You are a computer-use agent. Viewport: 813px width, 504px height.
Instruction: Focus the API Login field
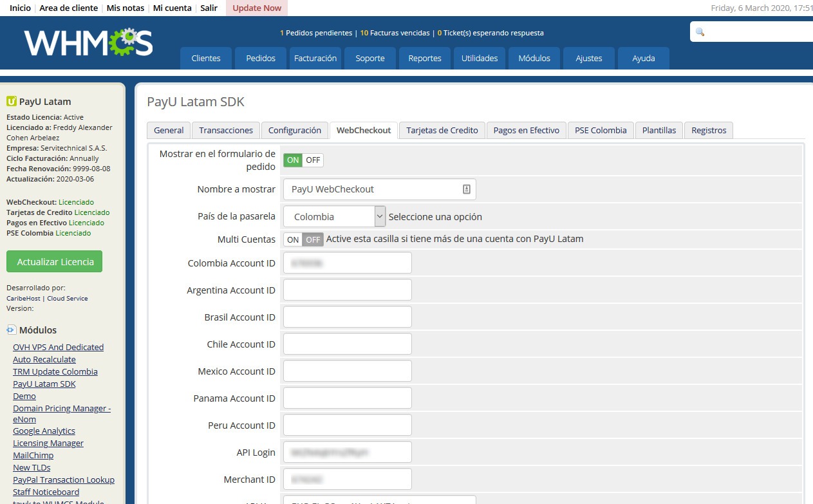[x=348, y=452]
